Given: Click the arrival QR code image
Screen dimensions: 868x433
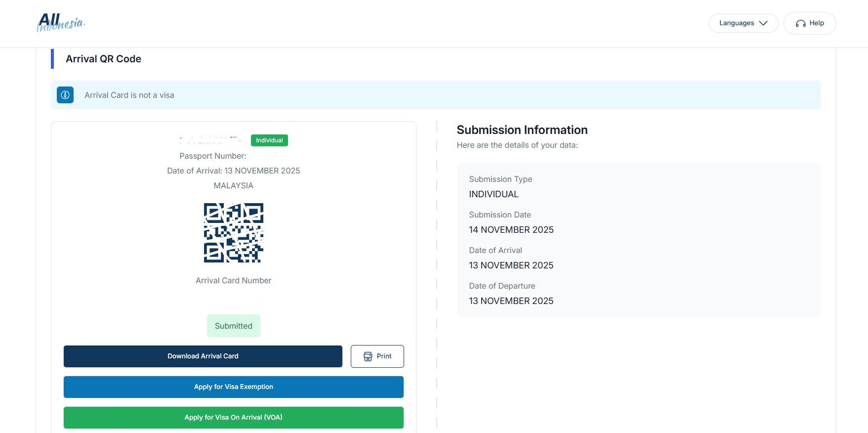Looking at the screenshot, I should point(234,233).
